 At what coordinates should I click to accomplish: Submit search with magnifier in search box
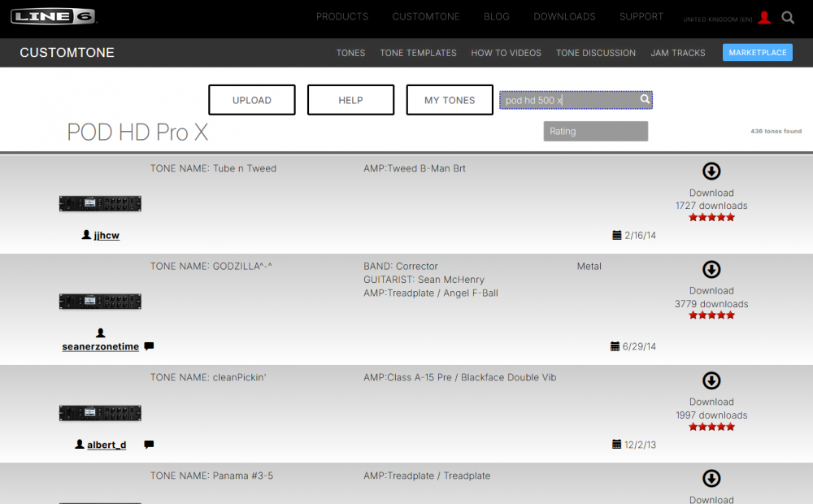[645, 98]
